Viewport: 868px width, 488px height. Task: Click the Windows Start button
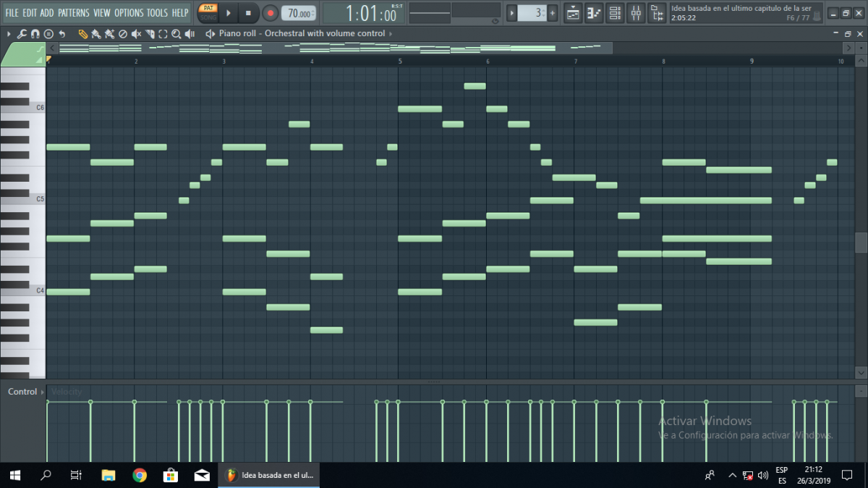tap(14, 475)
